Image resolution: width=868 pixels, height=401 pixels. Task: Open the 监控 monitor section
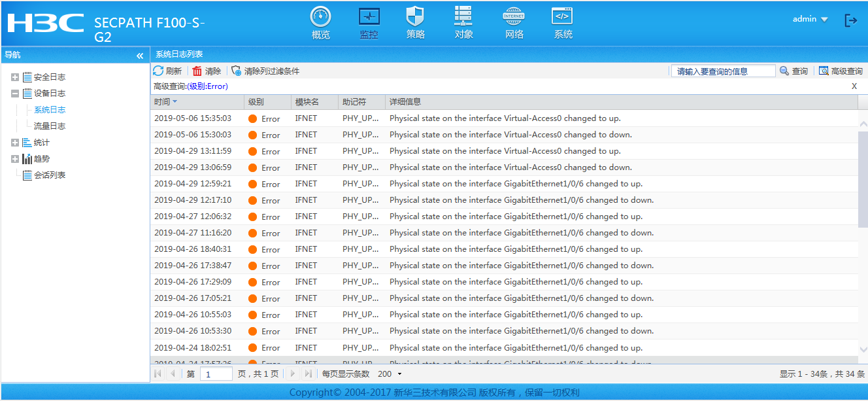tap(369, 23)
